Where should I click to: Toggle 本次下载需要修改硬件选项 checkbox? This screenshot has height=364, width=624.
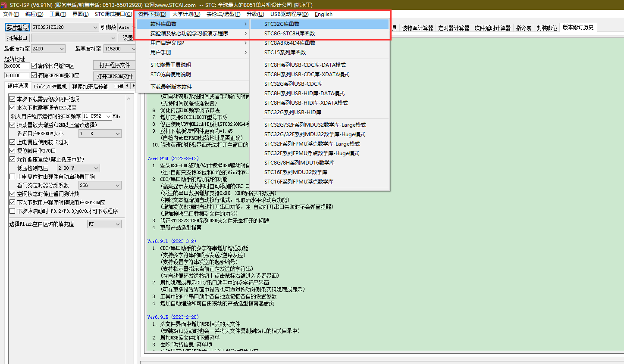[x=13, y=99]
